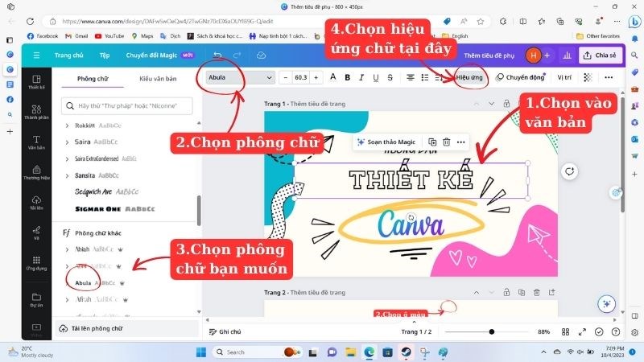Open Văn bản text panel
This screenshot has height=362, width=644.
click(x=36, y=142)
